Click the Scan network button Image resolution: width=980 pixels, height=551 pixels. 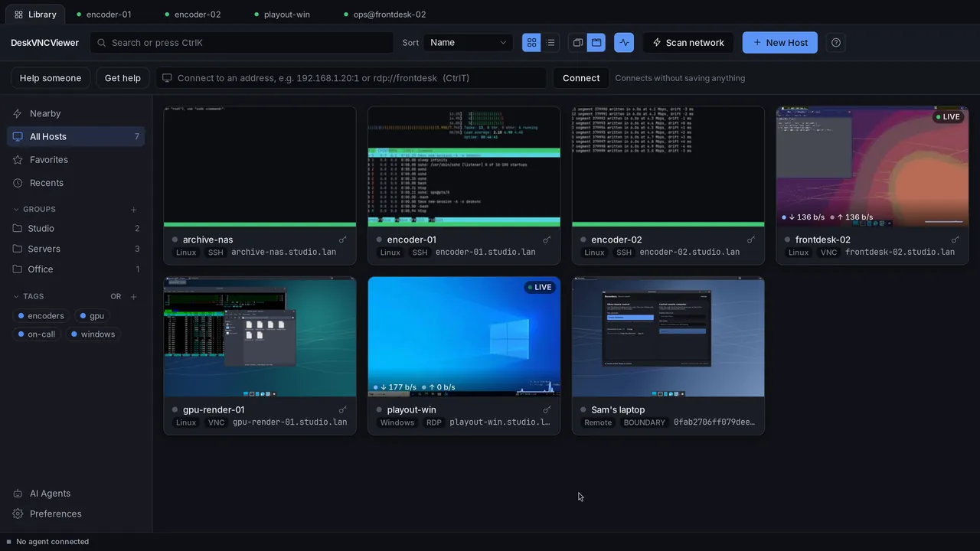[x=688, y=43]
